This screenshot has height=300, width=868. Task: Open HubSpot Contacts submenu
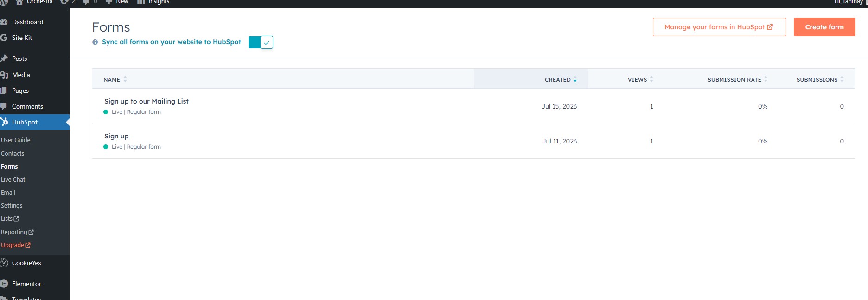coord(13,153)
